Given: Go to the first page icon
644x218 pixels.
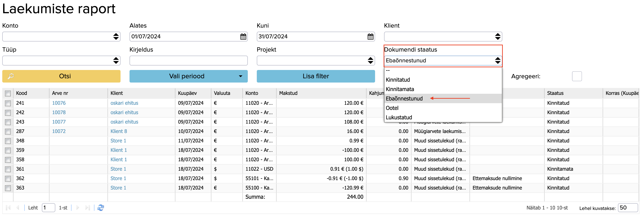Looking at the screenshot, I should click(x=8, y=207).
